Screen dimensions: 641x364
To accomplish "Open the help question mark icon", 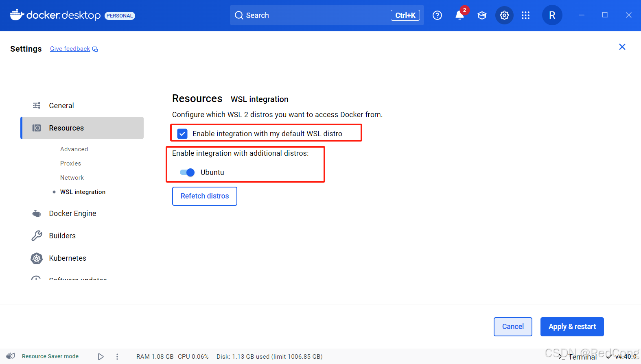I will click(437, 15).
